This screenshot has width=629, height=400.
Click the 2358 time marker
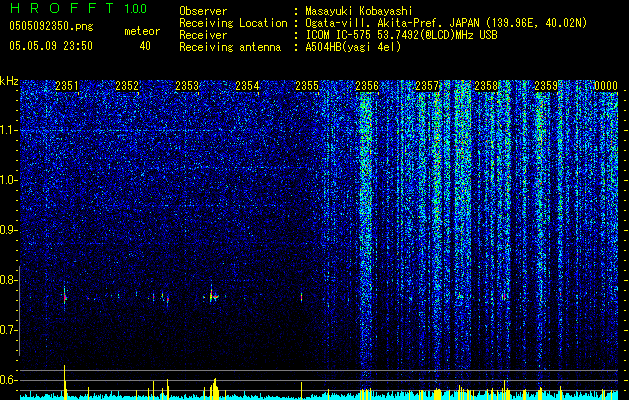[486, 86]
